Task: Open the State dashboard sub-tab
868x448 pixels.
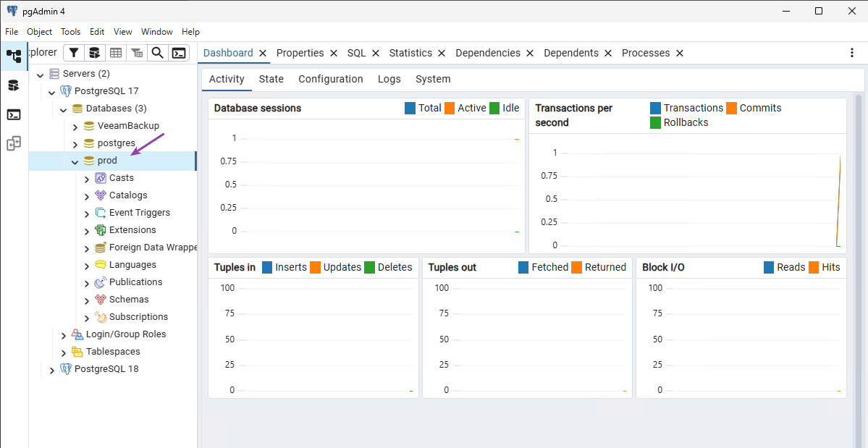Action: point(271,79)
